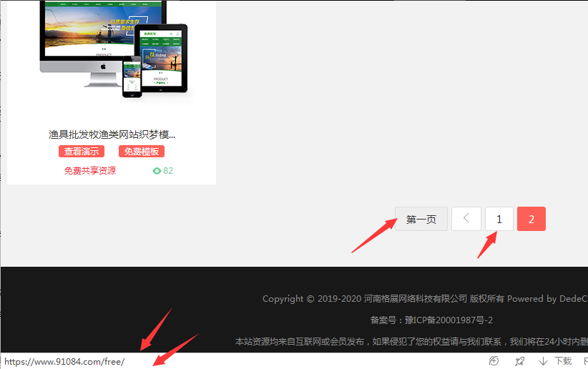Click the download arrow icon in status bar
Viewport: 588px width, 369px height.
(544, 361)
